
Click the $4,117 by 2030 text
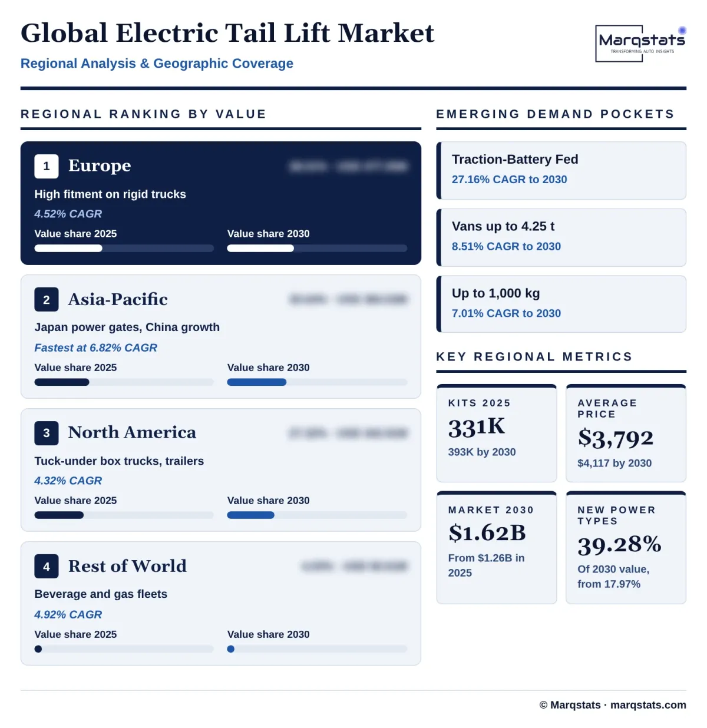615,464
